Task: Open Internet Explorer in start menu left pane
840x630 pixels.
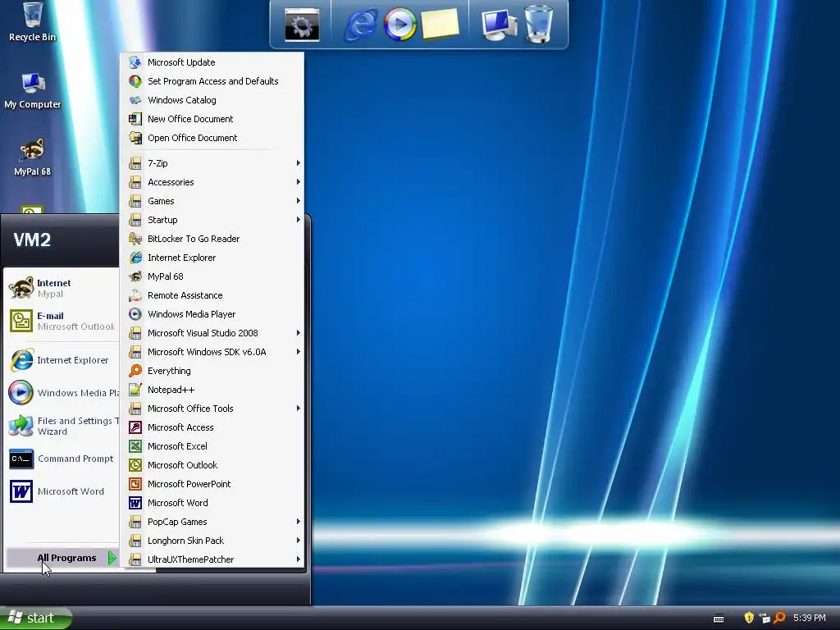Action: point(62,360)
